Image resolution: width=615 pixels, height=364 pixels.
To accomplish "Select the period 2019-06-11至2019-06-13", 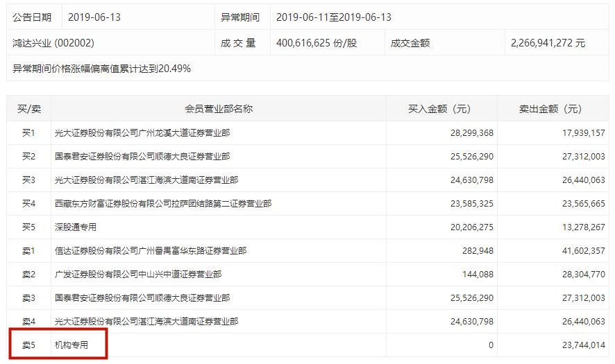I will [334, 17].
